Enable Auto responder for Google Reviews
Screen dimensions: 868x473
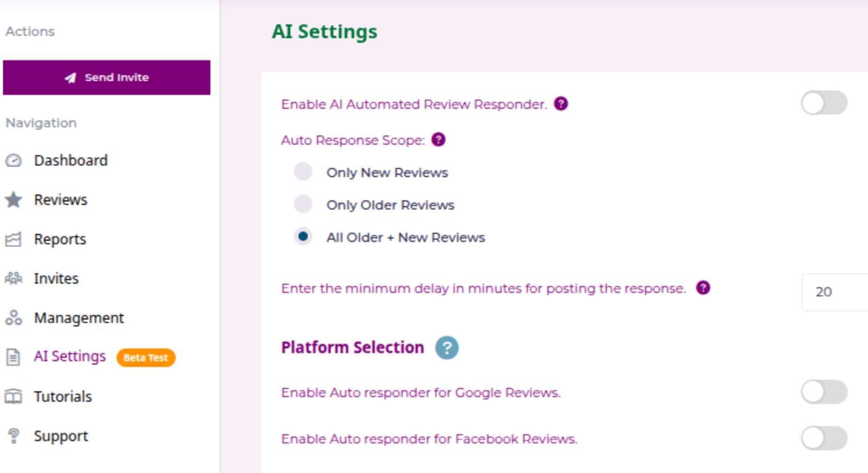(824, 392)
